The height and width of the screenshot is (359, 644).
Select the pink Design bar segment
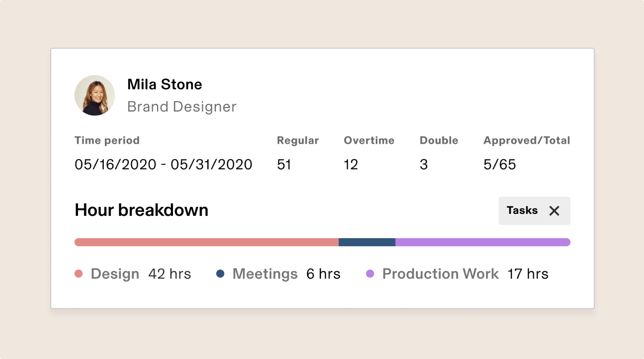(207, 242)
